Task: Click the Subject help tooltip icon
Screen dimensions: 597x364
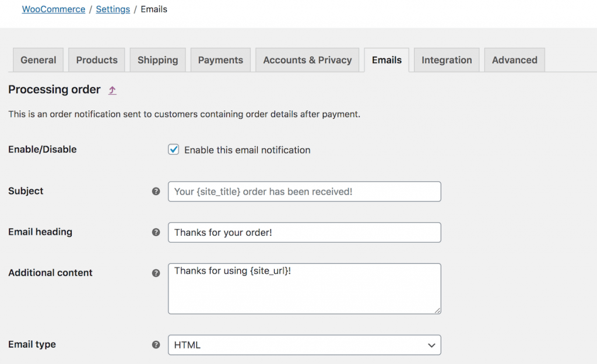Action: click(156, 191)
